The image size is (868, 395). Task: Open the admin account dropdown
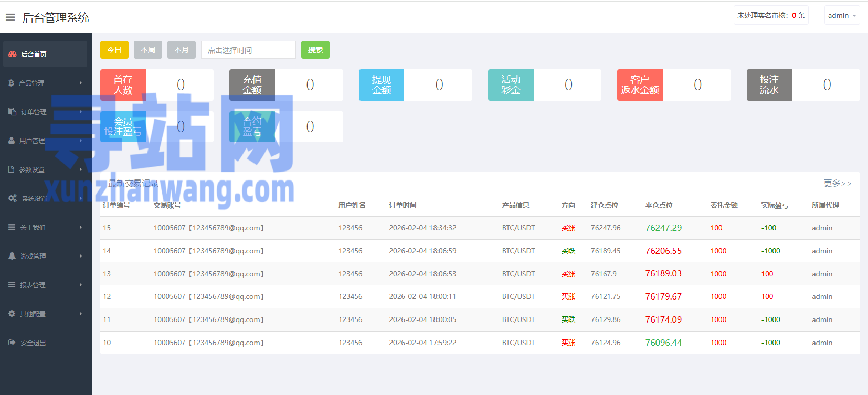[x=842, y=15]
